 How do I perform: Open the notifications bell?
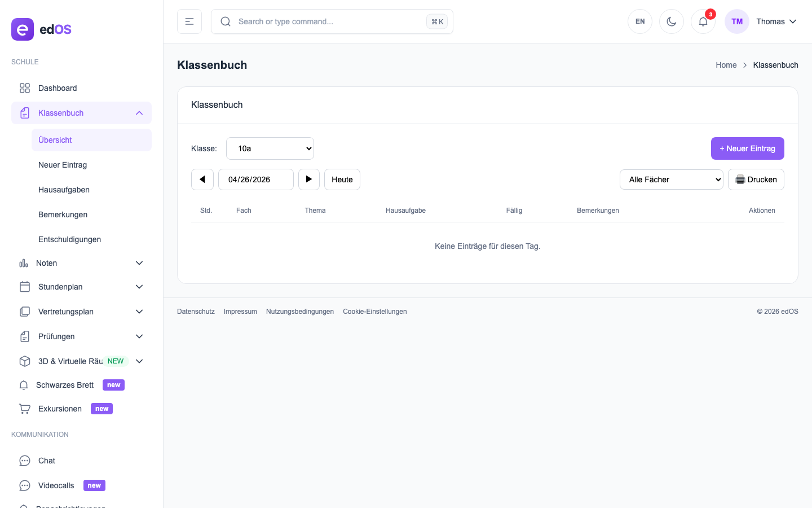703,21
